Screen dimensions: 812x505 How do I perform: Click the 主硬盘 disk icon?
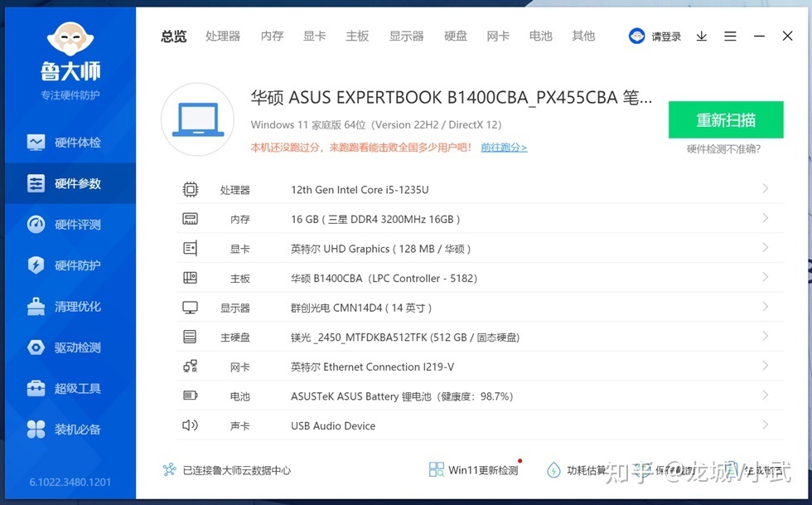pos(190,337)
